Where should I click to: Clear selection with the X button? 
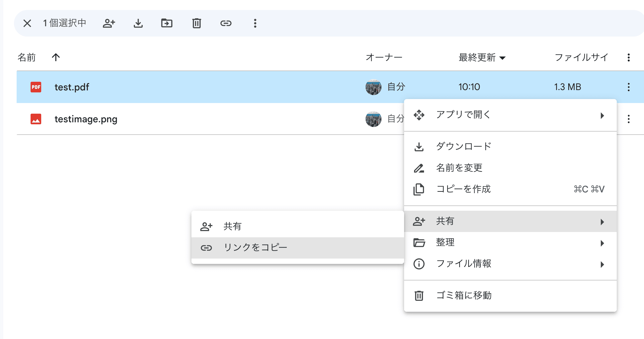tap(27, 23)
